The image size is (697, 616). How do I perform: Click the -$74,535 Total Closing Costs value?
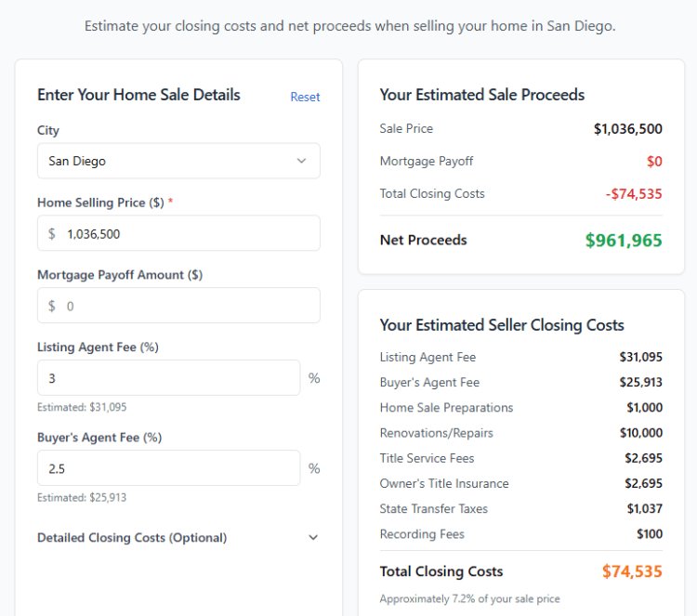634,194
